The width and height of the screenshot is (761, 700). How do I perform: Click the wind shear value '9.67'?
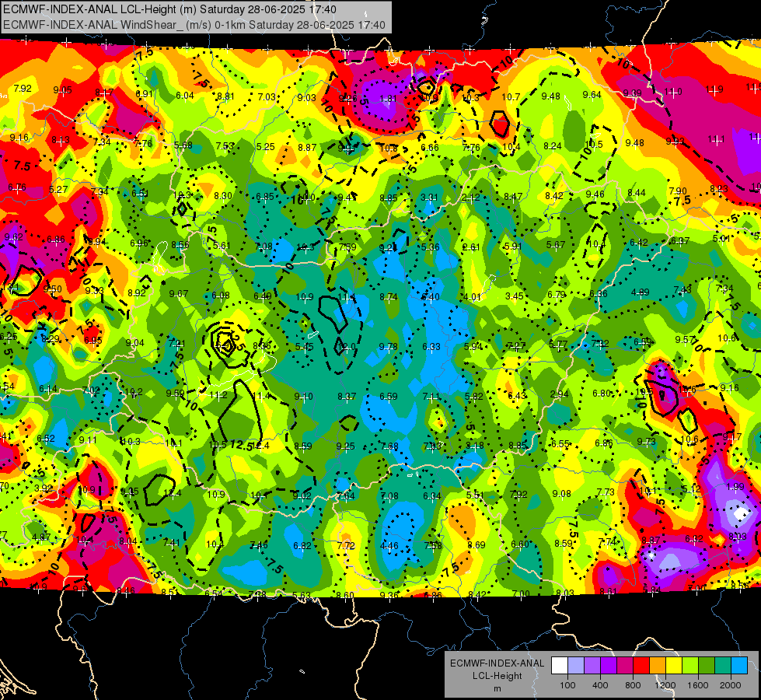(179, 294)
